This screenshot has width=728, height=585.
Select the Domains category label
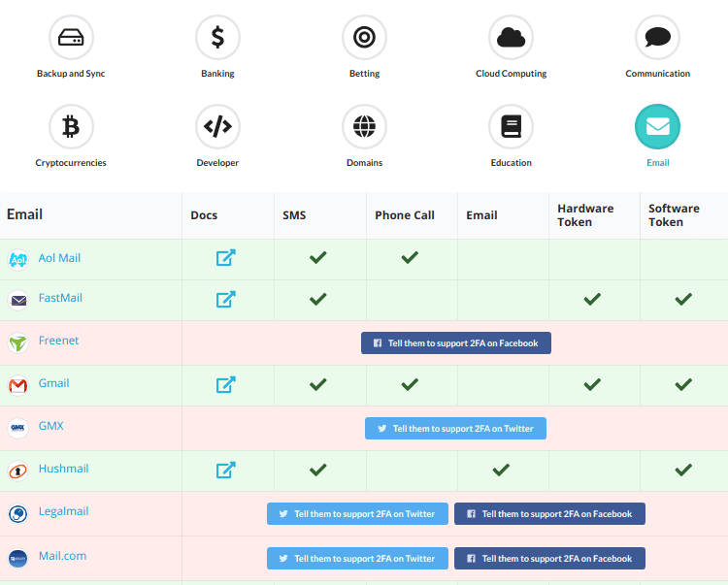(364, 162)
